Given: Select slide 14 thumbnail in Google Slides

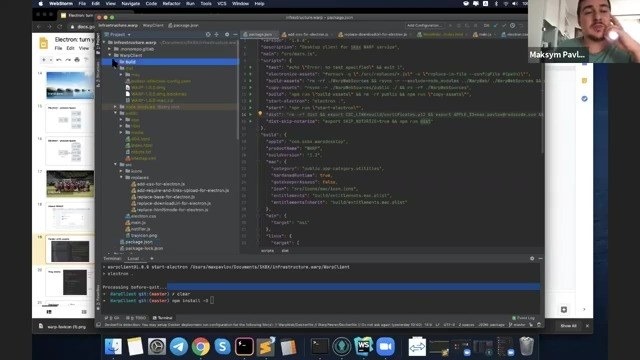Looking at the screenshot, I should (70, 85).
